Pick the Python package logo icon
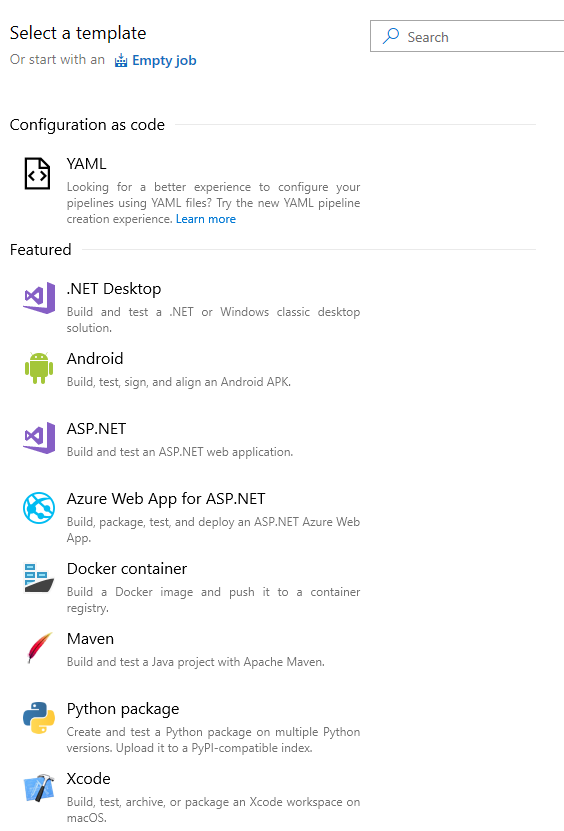Screen dimensions: 564x831 (x=39, y=718)
